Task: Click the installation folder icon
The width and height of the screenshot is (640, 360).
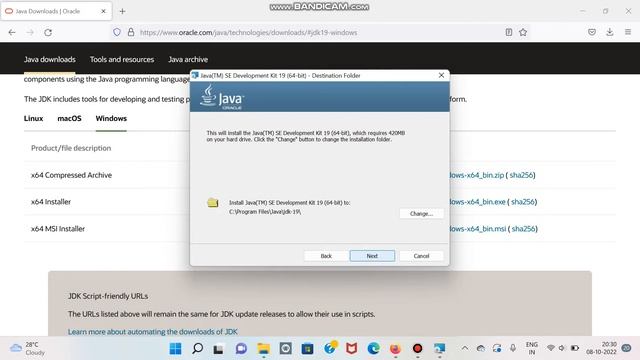Action: coord(213,202)
